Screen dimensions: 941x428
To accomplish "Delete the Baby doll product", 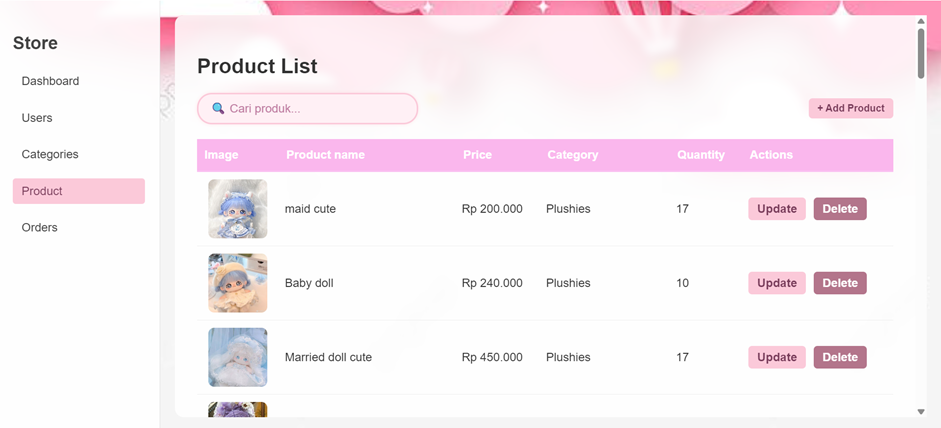I will point(840,283).
